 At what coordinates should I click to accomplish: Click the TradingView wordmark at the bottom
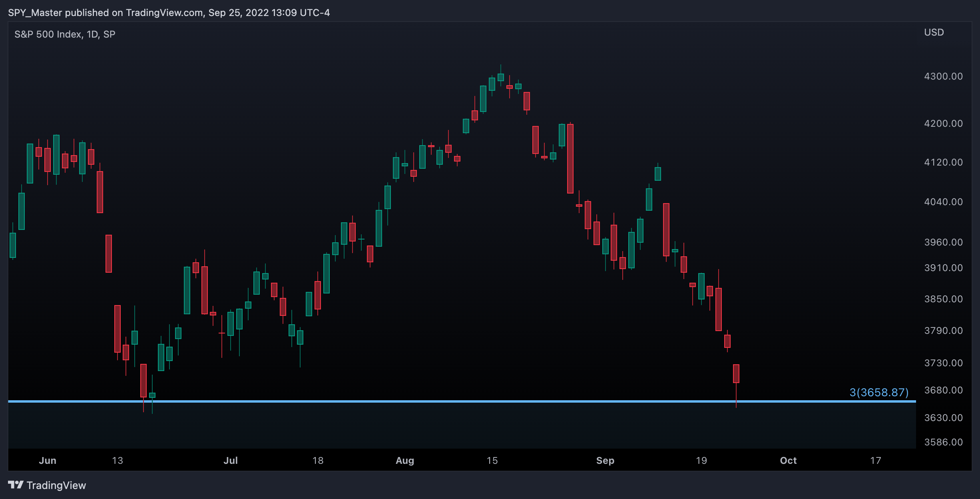click(56, 485)
